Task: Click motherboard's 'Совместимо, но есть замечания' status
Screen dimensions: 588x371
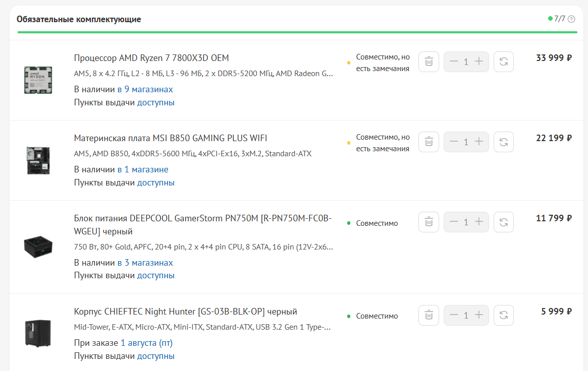Action: coord(383,143)
